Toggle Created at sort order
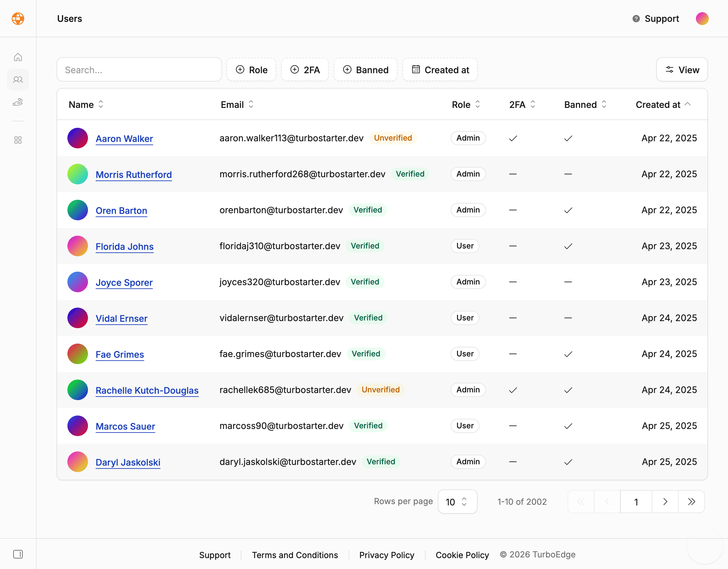This screenshot has width=728, height=569. pyautogui.click(x=663, y=105)
